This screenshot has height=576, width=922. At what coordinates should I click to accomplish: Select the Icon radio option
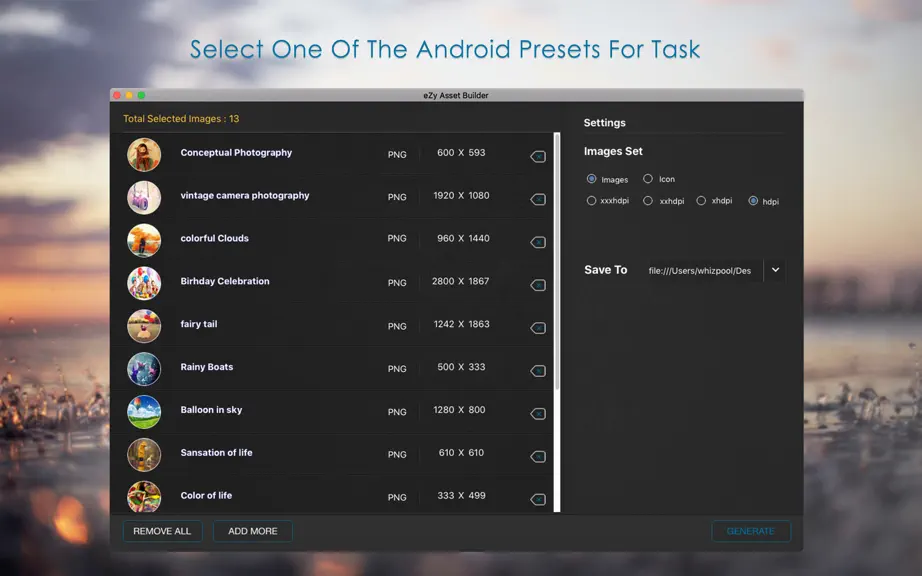(648, 179)
